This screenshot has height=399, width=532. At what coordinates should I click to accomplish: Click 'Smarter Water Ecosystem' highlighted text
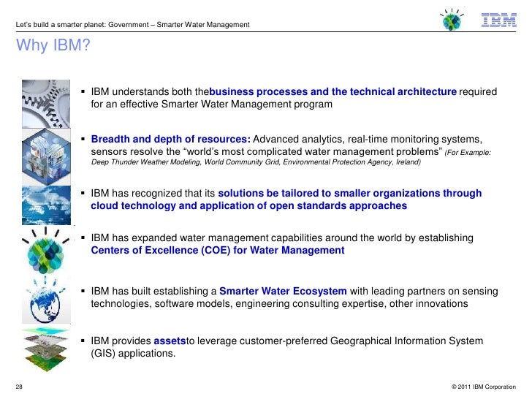(283, 291)
